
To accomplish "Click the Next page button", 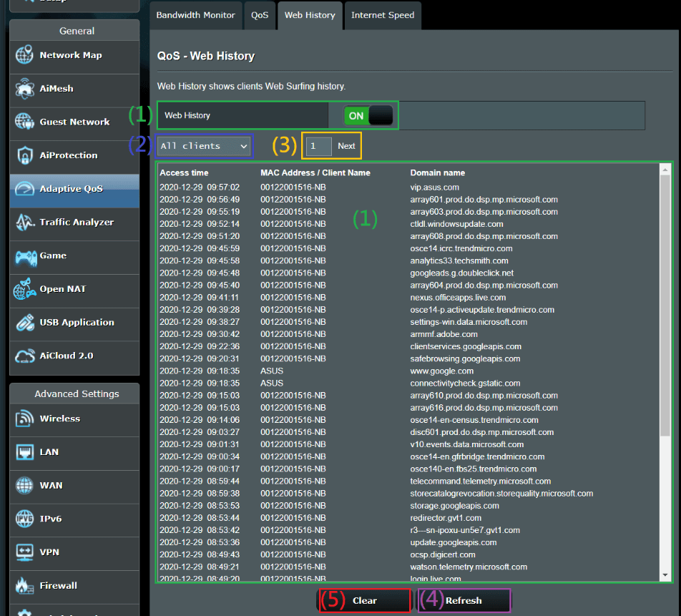I will pyautogui.click(x=346, y=146).
